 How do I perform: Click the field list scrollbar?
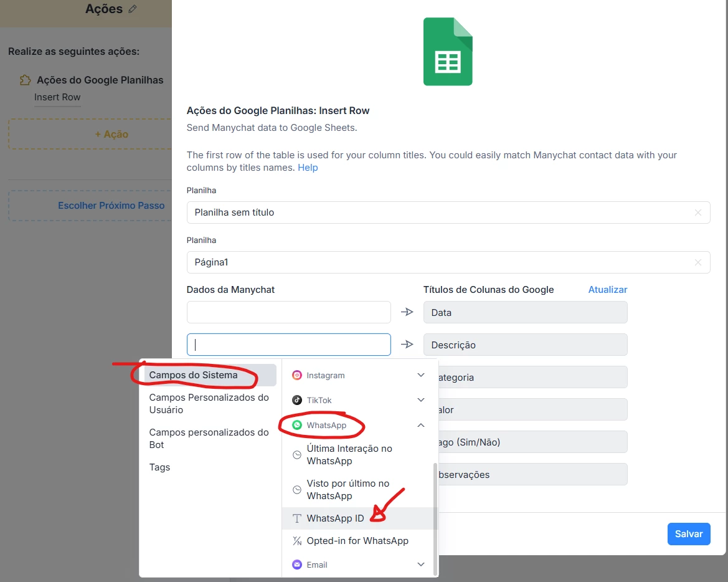(x=435, y=518)
